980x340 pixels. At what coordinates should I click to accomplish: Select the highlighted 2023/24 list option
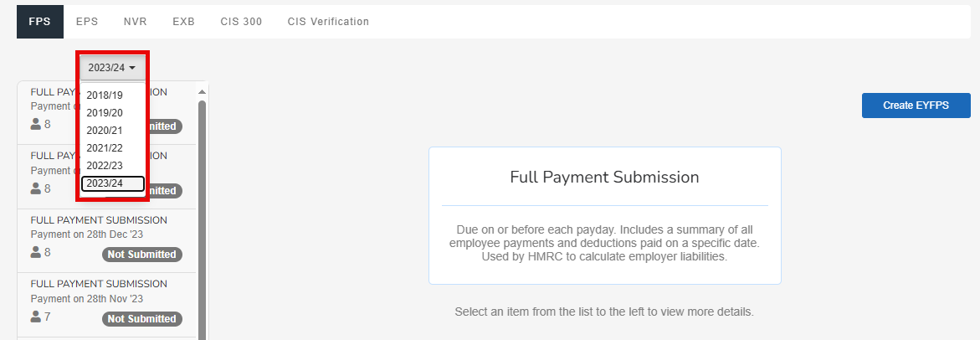(x=112, y=184)
